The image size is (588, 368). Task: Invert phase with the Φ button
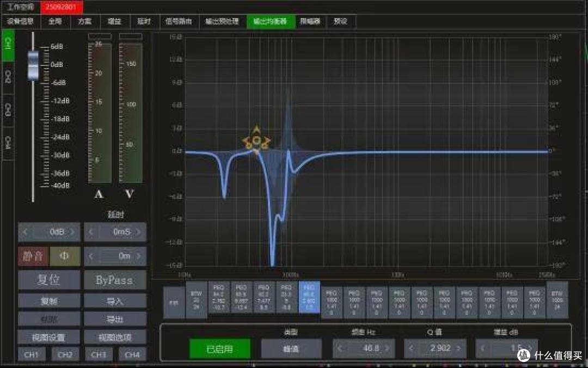64,256
